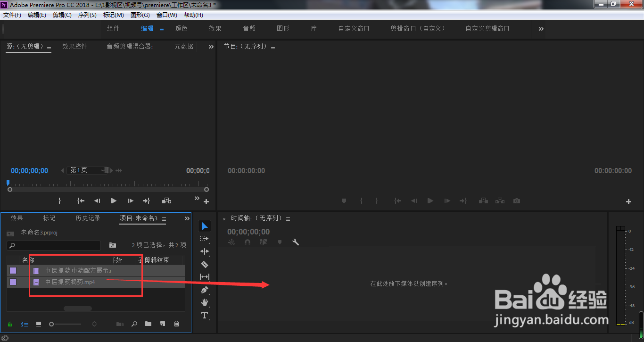Open Source monitor button editor plus
The height and width of the screenshot is (342, 644).
pos(206,202)
